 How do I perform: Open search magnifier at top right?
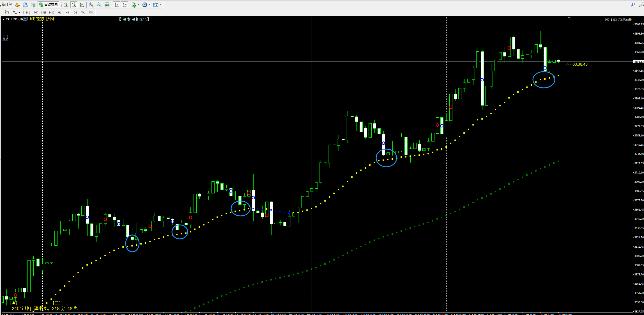click(633, 4)
